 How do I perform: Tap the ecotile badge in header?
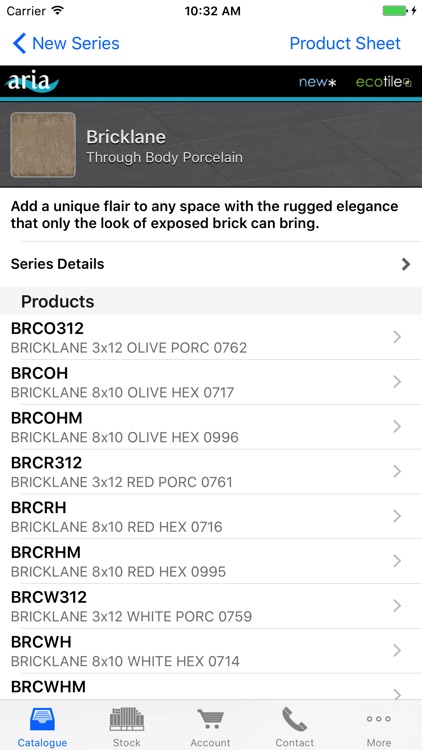coord(383,82)
